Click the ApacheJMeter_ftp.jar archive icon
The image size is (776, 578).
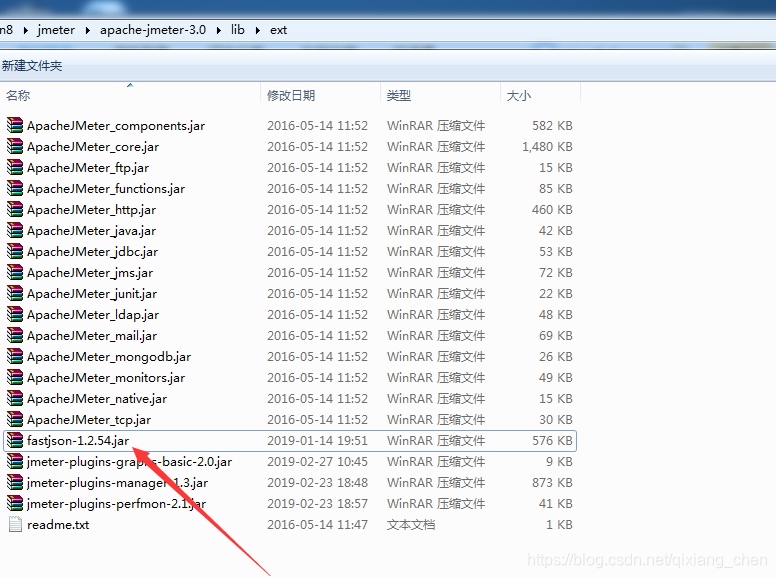click(15, 167)
